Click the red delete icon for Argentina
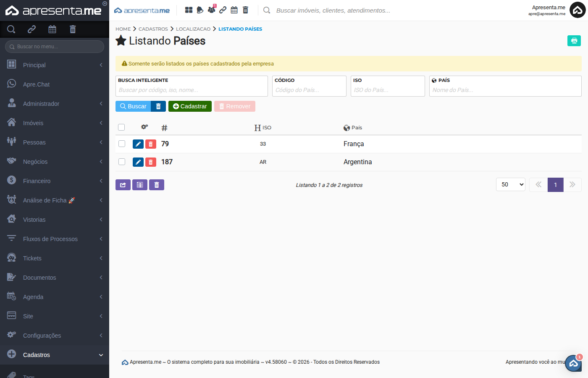The width and height of the screenshot is (588, 378). [151, 162]
